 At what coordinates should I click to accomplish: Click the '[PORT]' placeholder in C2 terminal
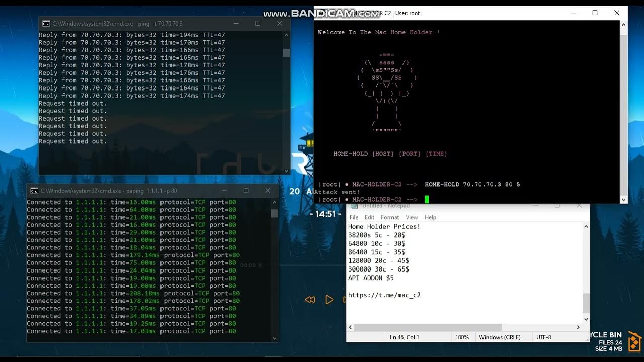(410, 154)
